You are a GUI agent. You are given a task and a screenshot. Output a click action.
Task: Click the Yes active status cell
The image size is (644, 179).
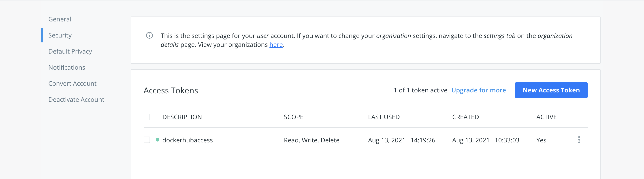point(541,140)
